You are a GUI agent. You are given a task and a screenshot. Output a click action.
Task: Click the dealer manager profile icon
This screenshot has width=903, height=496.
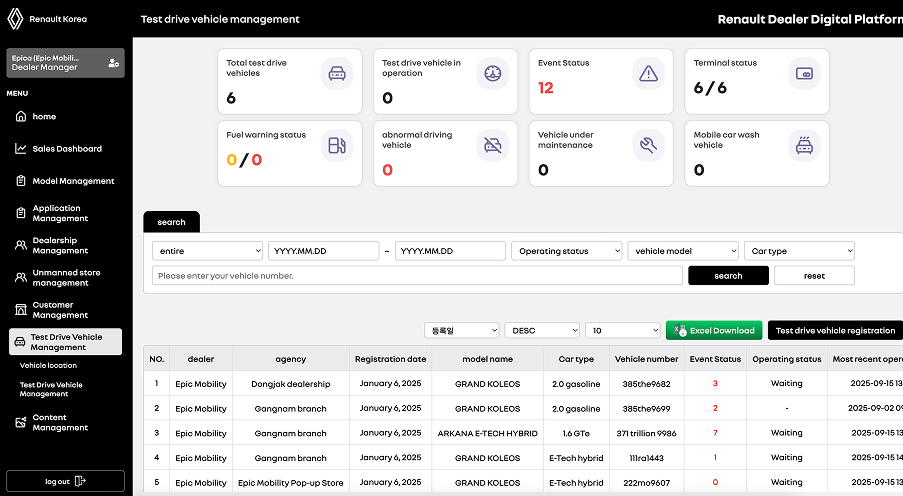(113, 63)
